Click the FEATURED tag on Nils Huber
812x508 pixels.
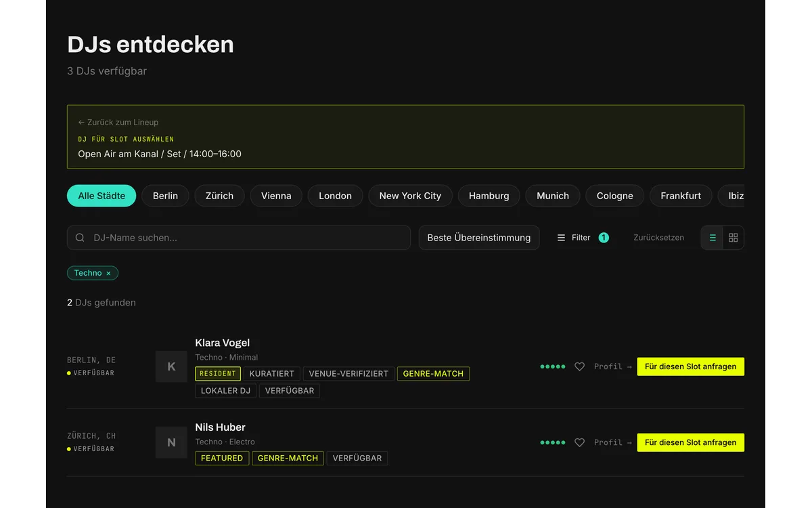pos(222,458)
